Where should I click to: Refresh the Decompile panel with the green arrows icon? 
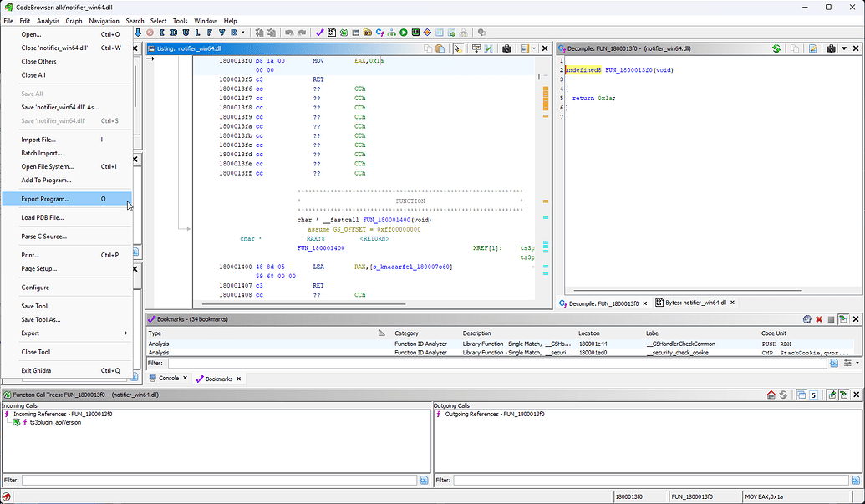point(776,48)
